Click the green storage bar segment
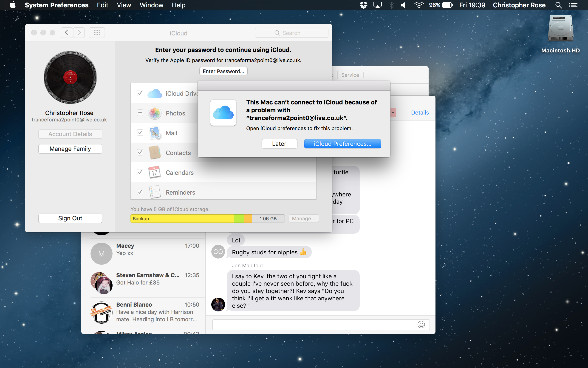 239,218
